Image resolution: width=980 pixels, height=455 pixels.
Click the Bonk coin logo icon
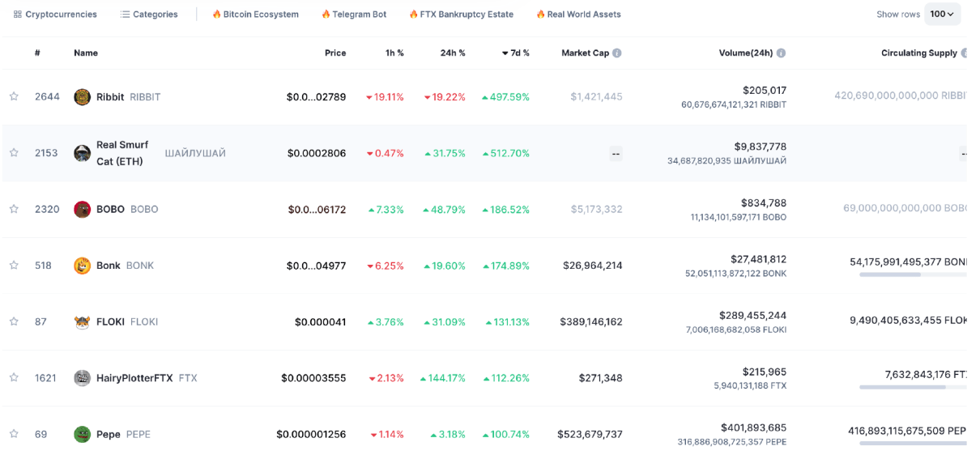point(82,266)
